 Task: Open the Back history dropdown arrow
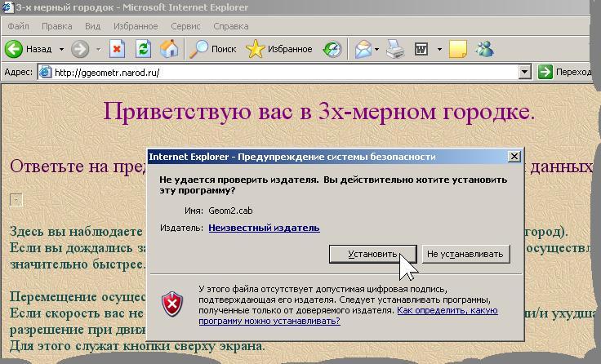61,49
